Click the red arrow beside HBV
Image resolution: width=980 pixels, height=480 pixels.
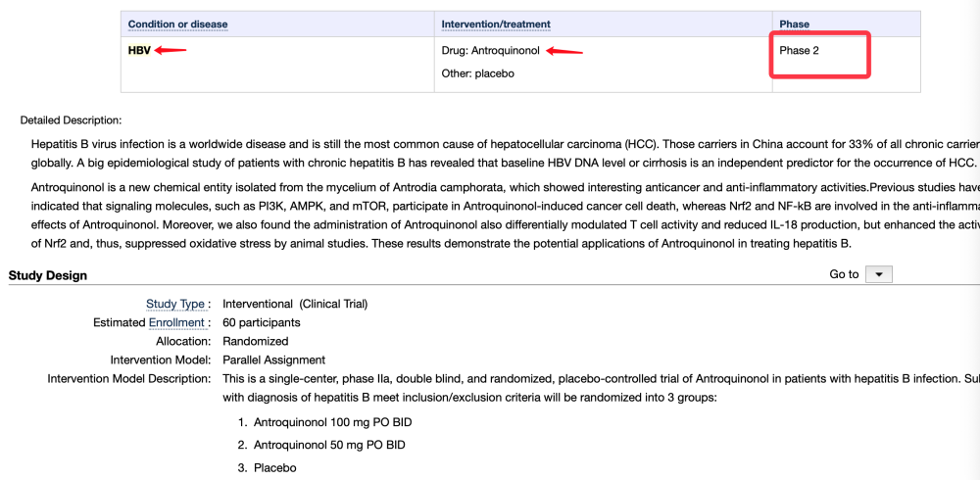click(171, 51)
